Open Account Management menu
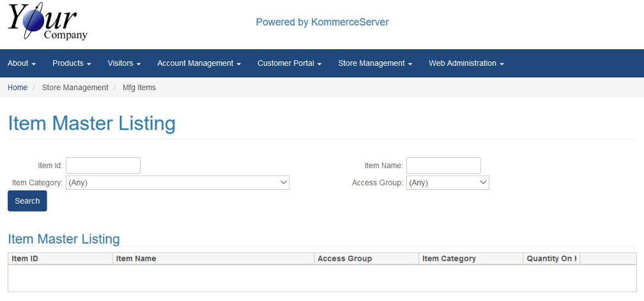The image size is (644, 301). pos(199,63)
